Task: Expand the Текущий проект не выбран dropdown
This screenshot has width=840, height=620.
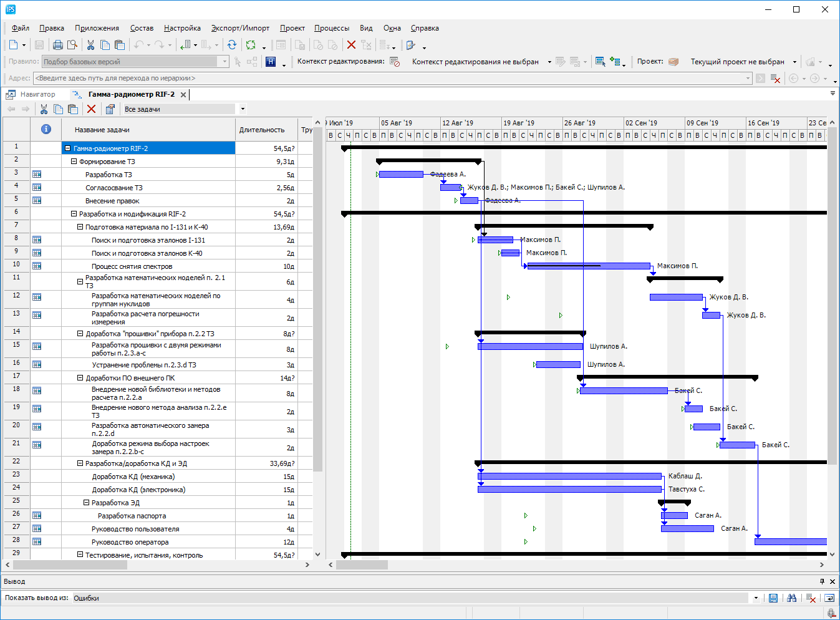Action: click(794, 62)
